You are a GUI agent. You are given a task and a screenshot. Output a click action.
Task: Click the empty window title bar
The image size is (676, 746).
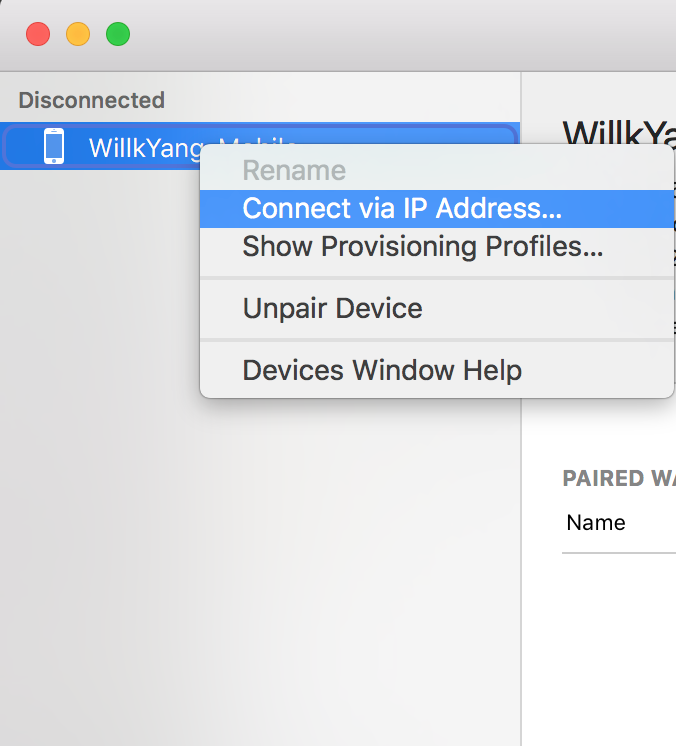coord(400,34)
